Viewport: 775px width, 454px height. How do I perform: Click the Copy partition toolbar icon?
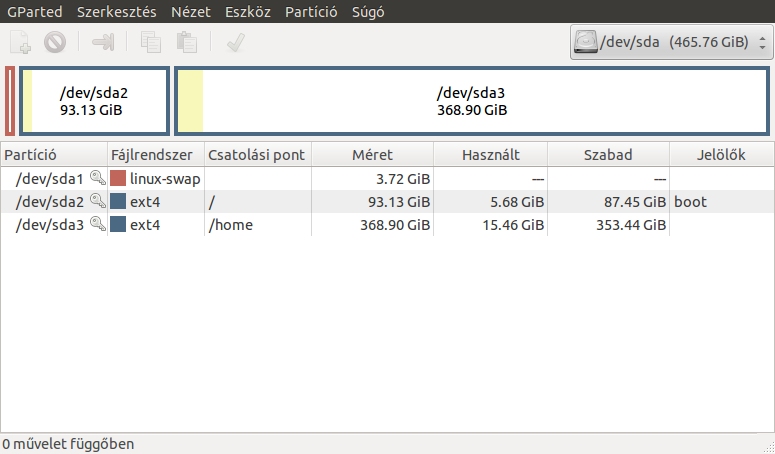point(151,42)
